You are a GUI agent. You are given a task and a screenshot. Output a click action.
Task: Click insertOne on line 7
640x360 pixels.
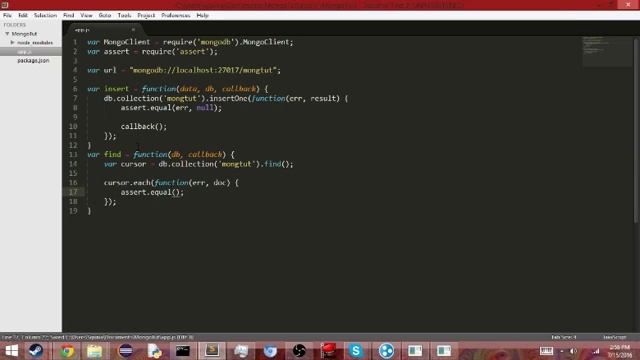tap(228, 98)
